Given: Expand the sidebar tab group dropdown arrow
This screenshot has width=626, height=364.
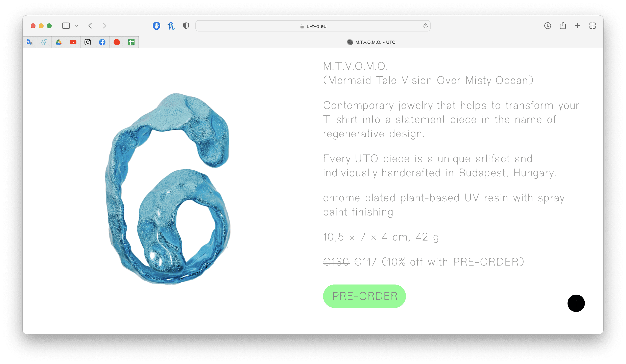Looking at the screenshot, I should pos(77,26).
